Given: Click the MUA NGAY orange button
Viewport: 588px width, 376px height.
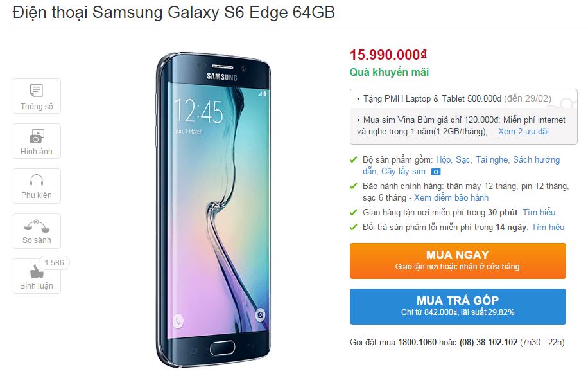Looking at the screenshot, I should click(458, 261).
